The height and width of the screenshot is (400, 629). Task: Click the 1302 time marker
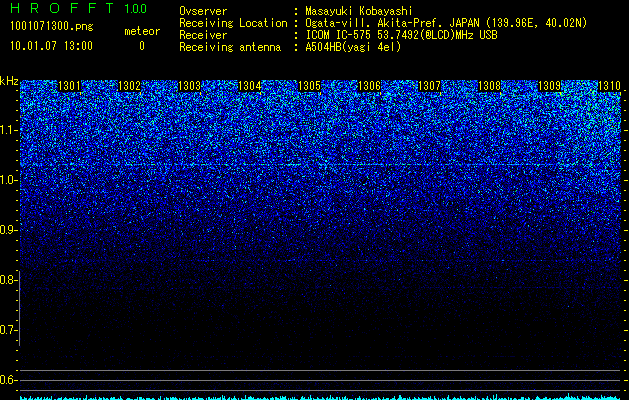coord(130,86)
